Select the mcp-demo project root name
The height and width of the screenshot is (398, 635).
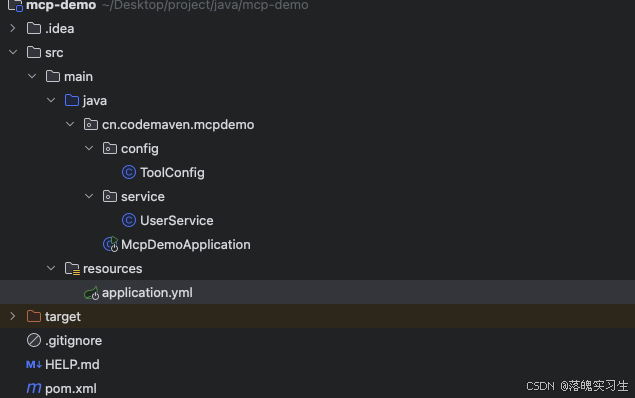(x=61, y=5)
